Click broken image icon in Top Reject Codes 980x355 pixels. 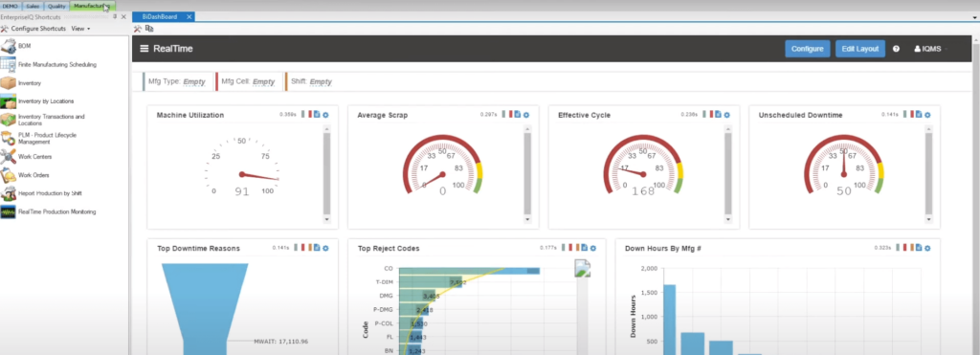click(583, 269)
